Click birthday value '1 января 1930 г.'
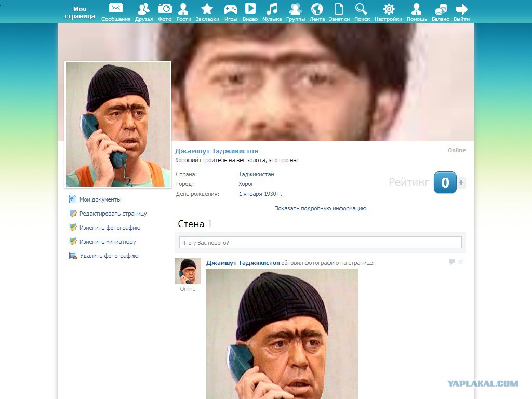532x399 pixels. [x=261, y=194]
